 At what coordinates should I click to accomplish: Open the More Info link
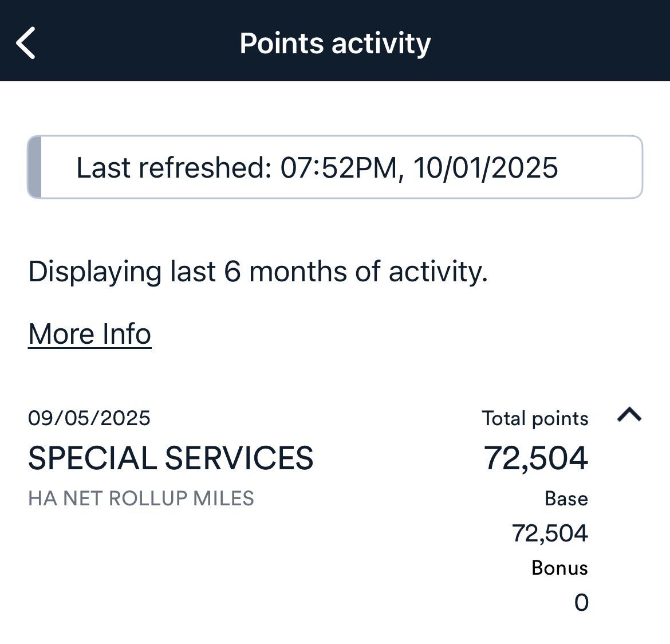click(x=90, y=334)
